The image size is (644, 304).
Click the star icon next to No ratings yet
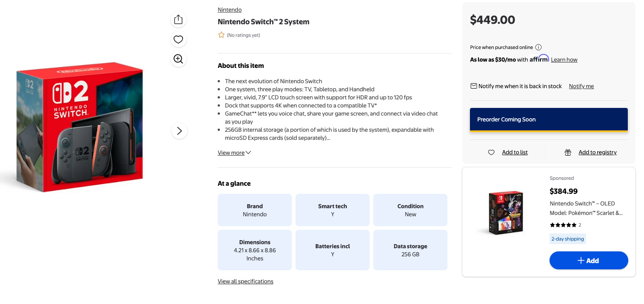[x=221, y=34]
